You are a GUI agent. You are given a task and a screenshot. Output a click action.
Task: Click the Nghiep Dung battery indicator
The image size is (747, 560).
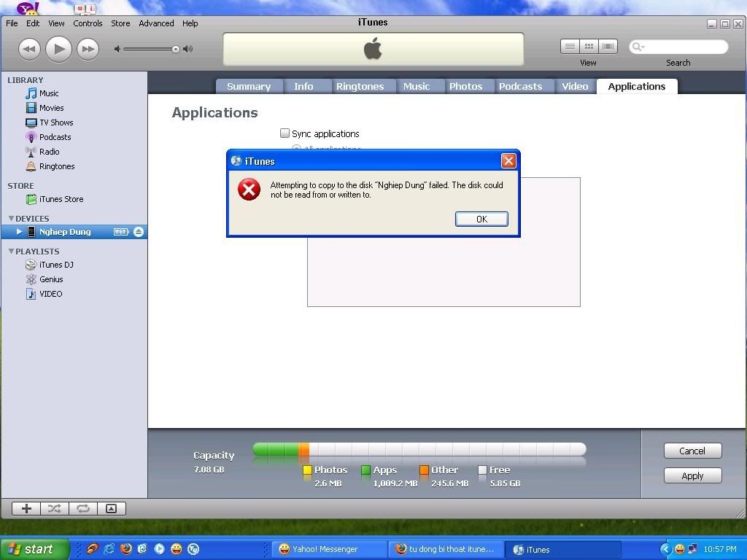pos(121,232)
